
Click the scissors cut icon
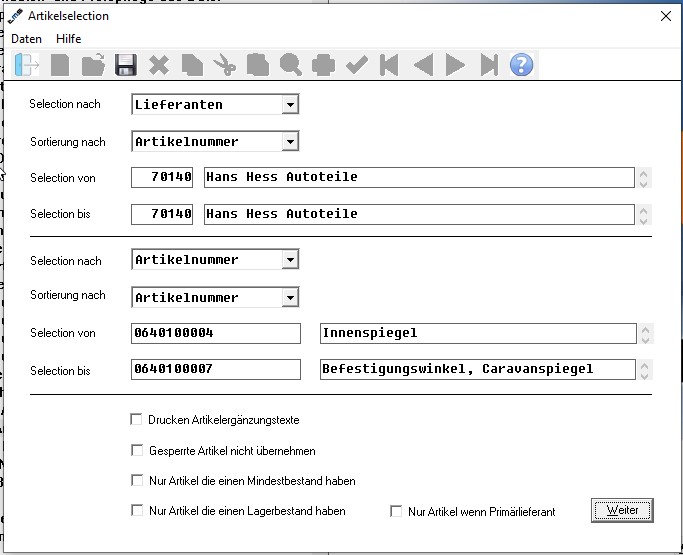coord(225,65)
